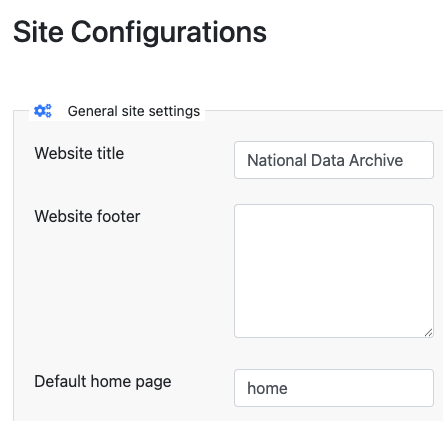Click the blue gears icon beside General site settings
Viewport: 443px width, 421px height.
[x=43, y=111]
